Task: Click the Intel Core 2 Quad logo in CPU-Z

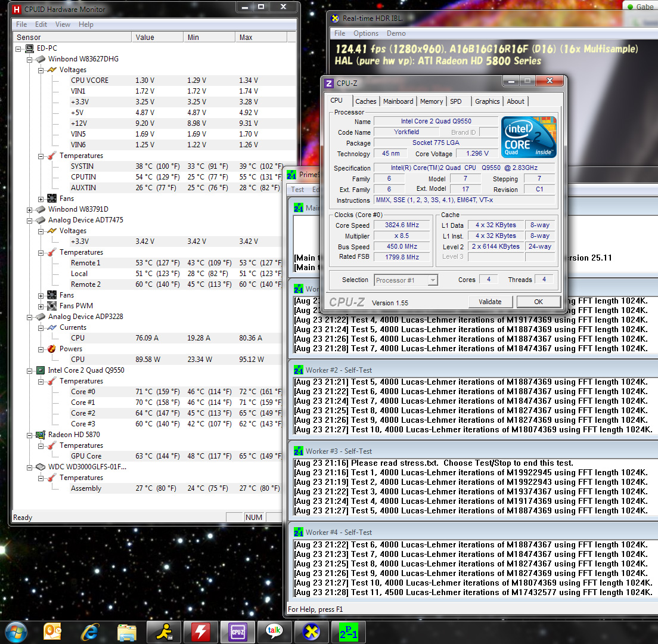Action: pyautogui.click(x=529, y=137)
